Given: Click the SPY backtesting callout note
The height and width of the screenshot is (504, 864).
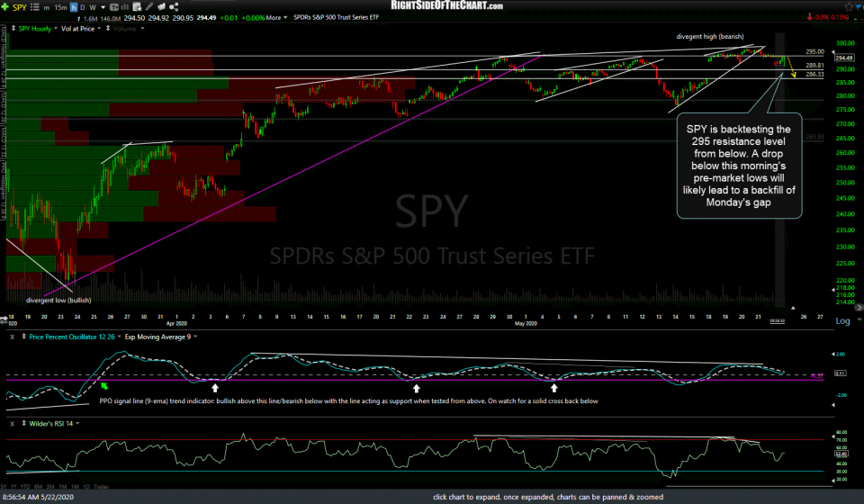Looking at the screenshot, I should [739, 166].
